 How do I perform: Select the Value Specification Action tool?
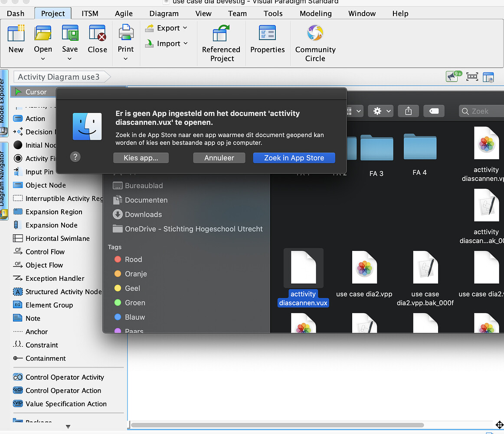(60, 404)
